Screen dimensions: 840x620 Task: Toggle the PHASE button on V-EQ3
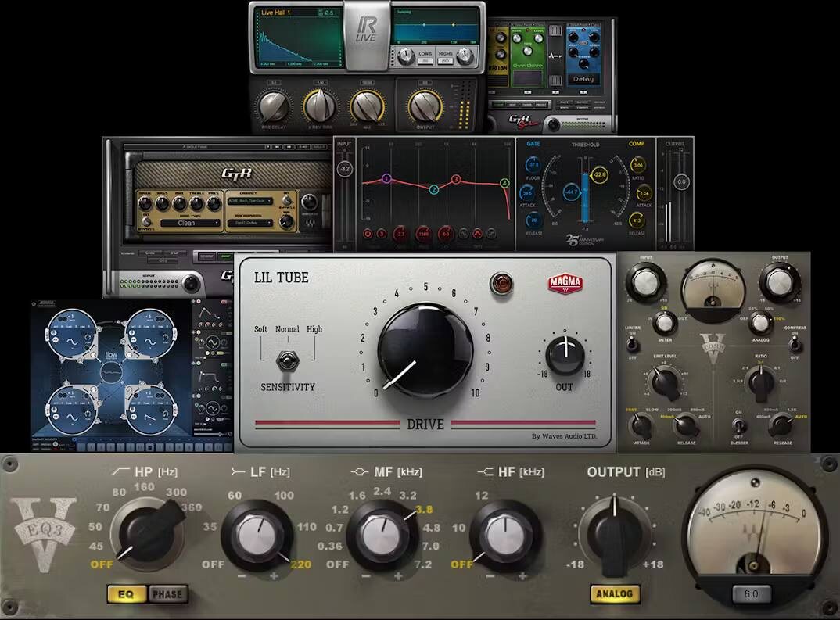tap(167, 594)
